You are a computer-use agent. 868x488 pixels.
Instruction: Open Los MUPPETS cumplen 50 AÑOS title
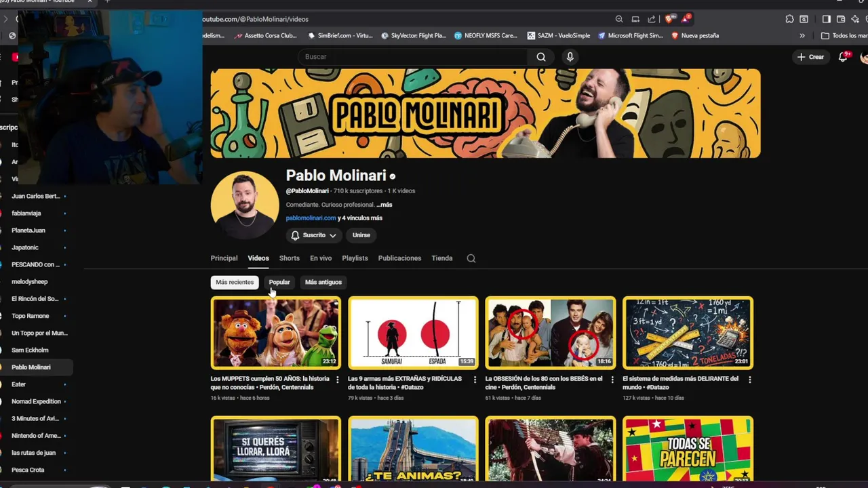(x=270, y=383)
